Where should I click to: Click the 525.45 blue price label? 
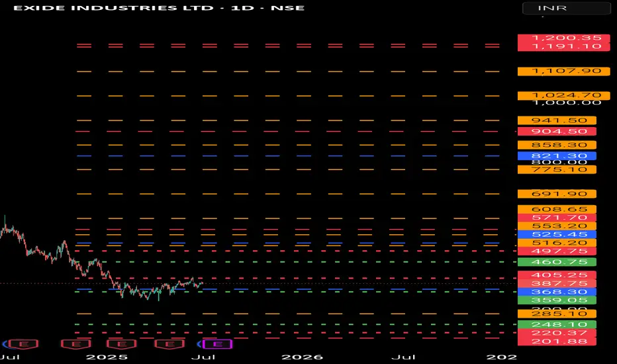click(x=557, y=234)
